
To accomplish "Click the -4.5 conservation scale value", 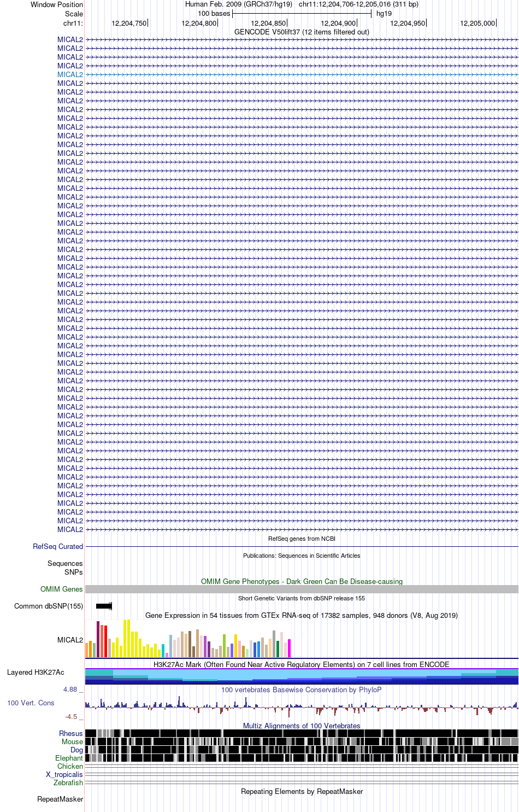I will coord(71,716).
